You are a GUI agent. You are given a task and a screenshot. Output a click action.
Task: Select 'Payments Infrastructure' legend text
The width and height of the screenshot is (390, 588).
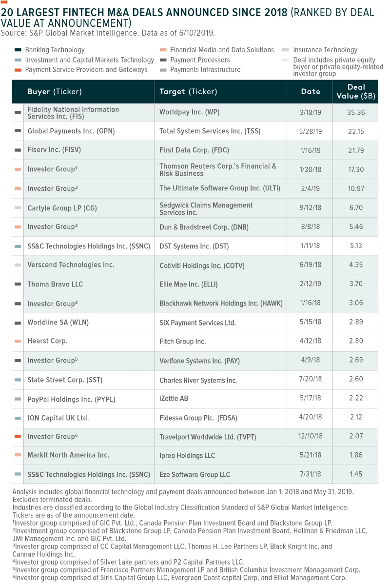[x=205, y=70]
